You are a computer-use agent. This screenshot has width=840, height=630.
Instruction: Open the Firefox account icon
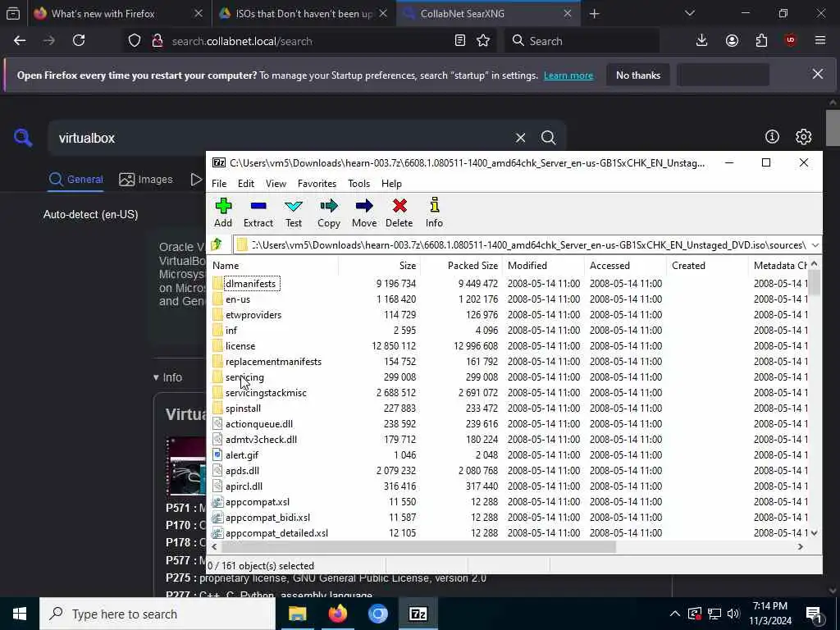[732, 41]
